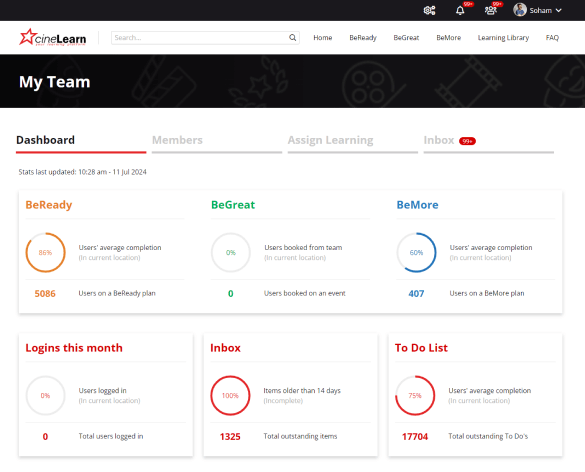Open the BeReady navigation item

pyautogui.click(x=363, y=38)
